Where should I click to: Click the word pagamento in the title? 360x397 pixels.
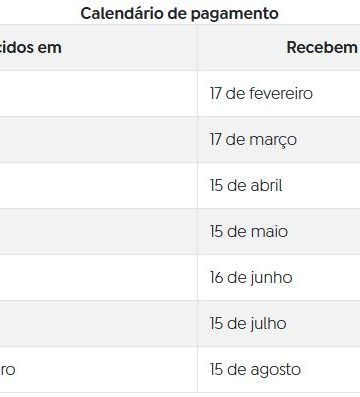[x=235, y=15]
